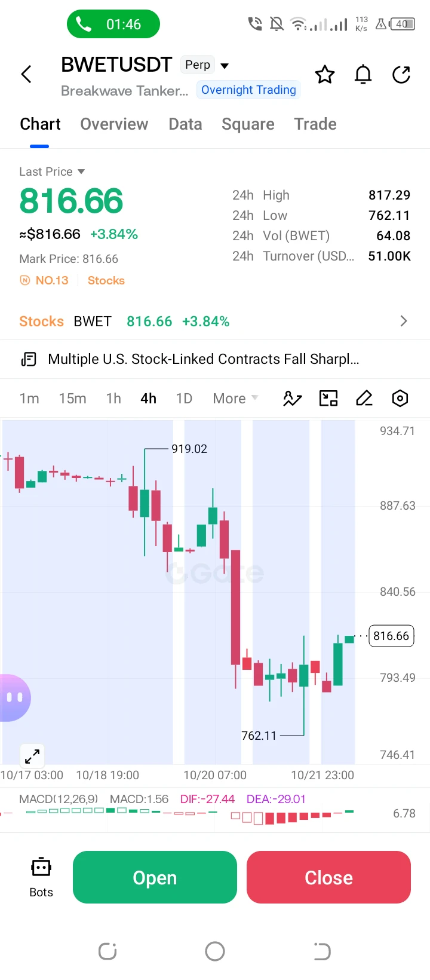Tap the green Open button

155,877
